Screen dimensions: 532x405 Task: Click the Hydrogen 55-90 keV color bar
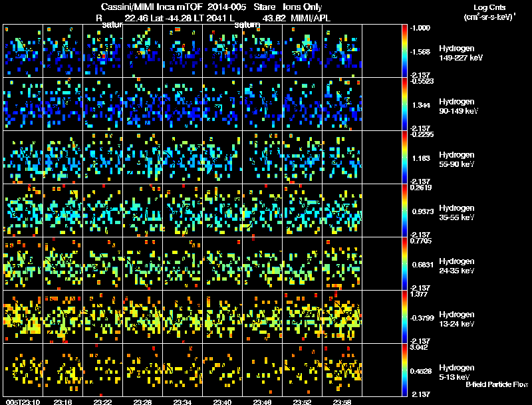click(404, 158)
